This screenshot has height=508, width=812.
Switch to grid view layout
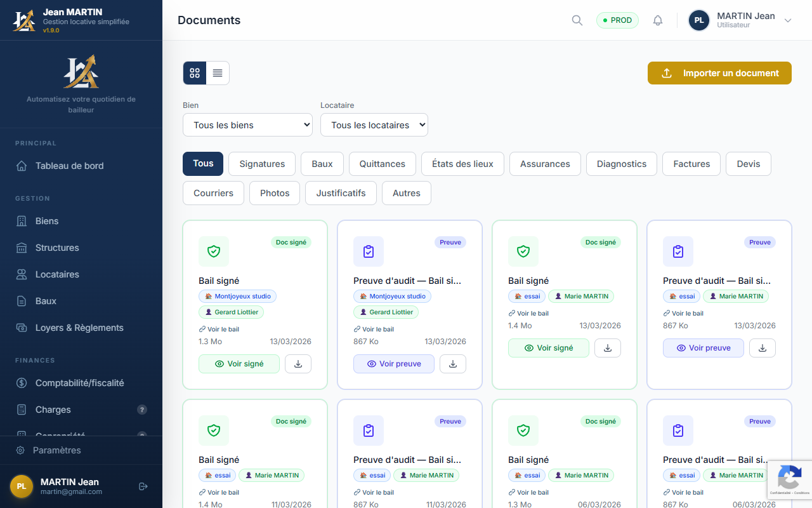[195, 73]
